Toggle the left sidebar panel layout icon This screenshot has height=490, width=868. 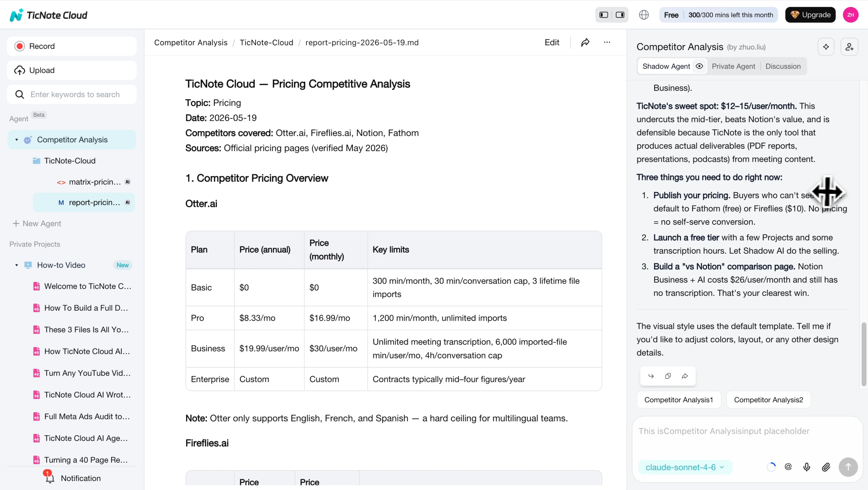point(603,15)
